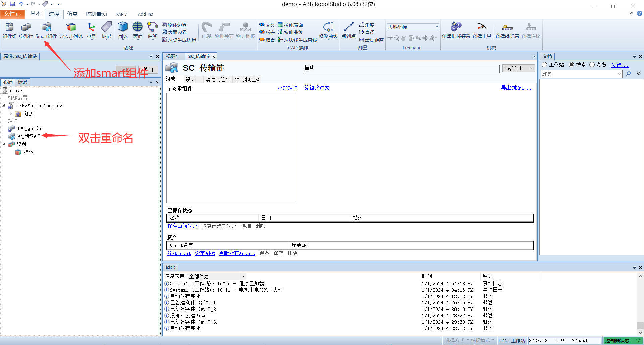644x345 pixels.
Task: Add a Smart组件 from the ribbon
Action: [46, 30]
